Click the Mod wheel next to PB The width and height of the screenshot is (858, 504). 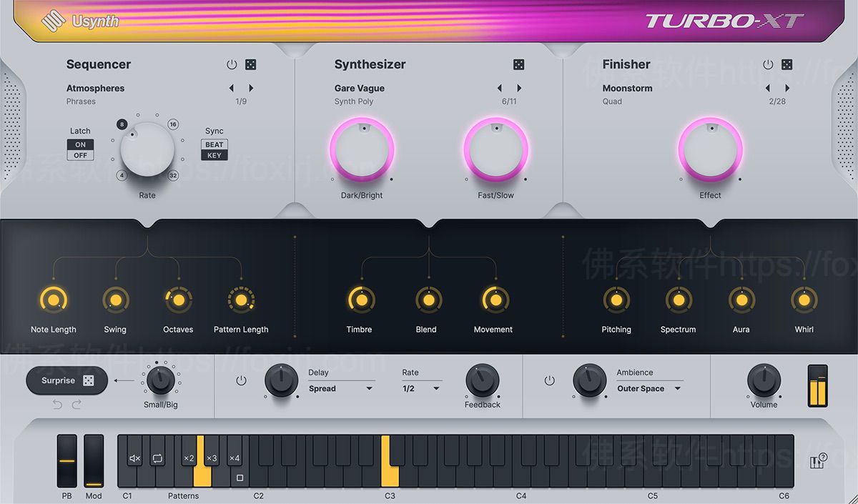pos(93,461)
